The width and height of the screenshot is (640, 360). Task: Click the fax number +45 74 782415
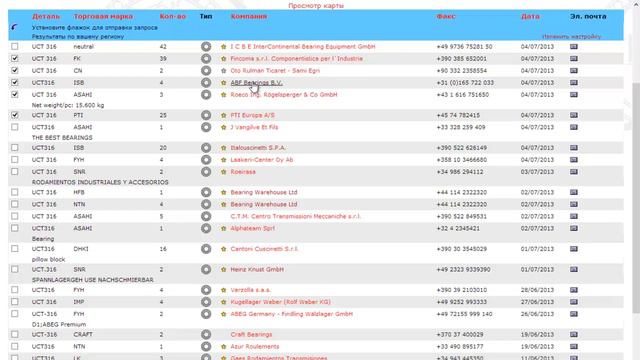pos(458,115)
